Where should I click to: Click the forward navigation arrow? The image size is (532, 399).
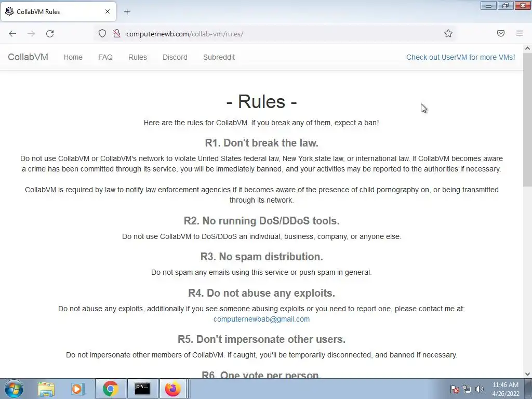pos(31,34)
